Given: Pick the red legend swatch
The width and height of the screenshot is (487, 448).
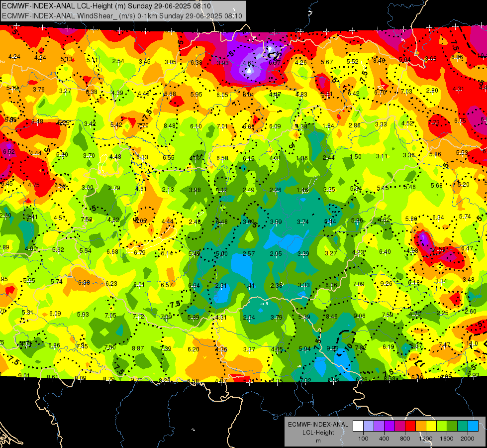Looking at the screenshot, I should click(x=410, y=426).
